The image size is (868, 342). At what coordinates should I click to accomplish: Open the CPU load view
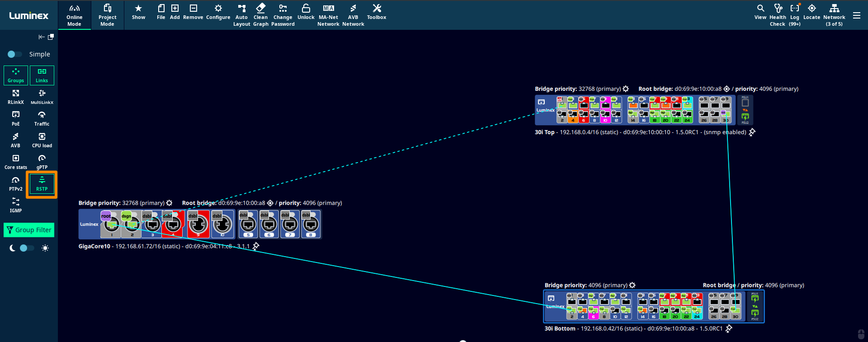pyautogui.click(x=42, y=140)
